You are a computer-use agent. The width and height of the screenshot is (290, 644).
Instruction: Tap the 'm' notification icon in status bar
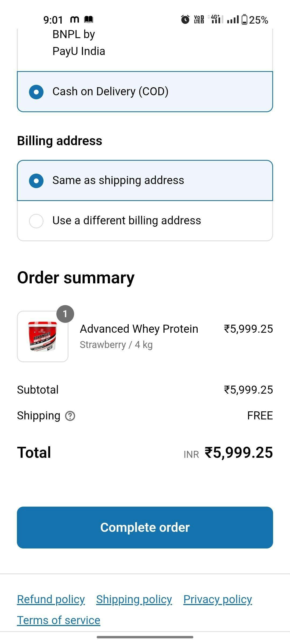(74, 19)
